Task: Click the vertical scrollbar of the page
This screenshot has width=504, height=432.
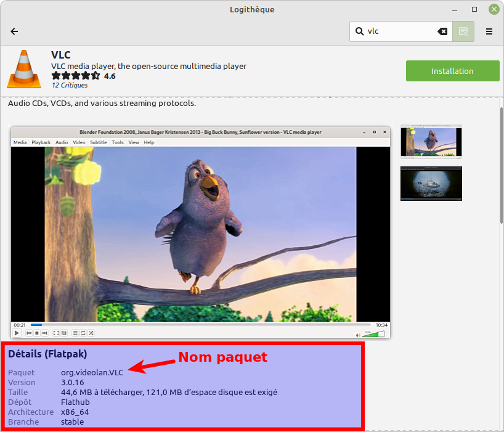Action: coord(501,166)
